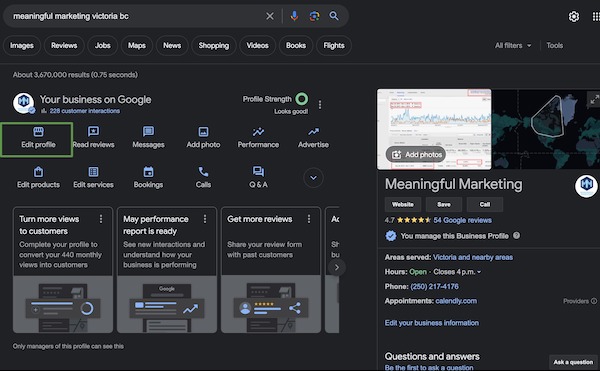Open Victoria and nearby areas link
Screen dimensions: 600x371
click(473, 257)
